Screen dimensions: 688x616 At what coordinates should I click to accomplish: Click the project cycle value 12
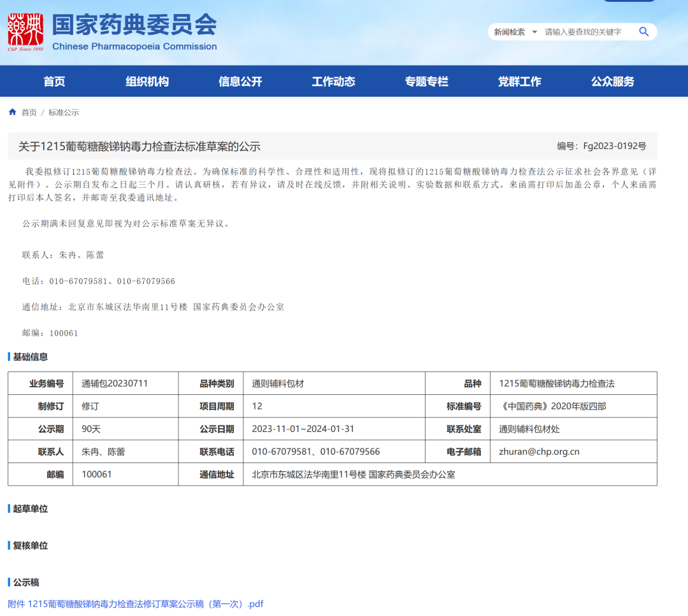point(334,406)
